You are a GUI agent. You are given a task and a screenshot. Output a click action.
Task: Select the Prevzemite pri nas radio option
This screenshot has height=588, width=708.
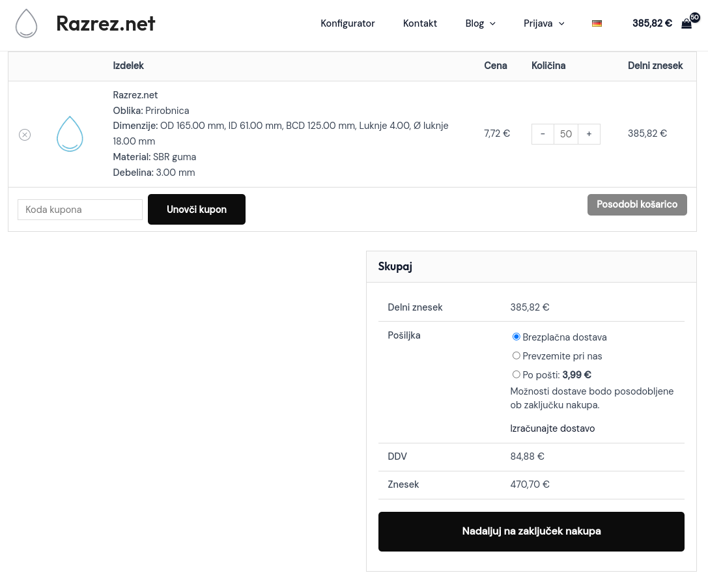point(516,356)
